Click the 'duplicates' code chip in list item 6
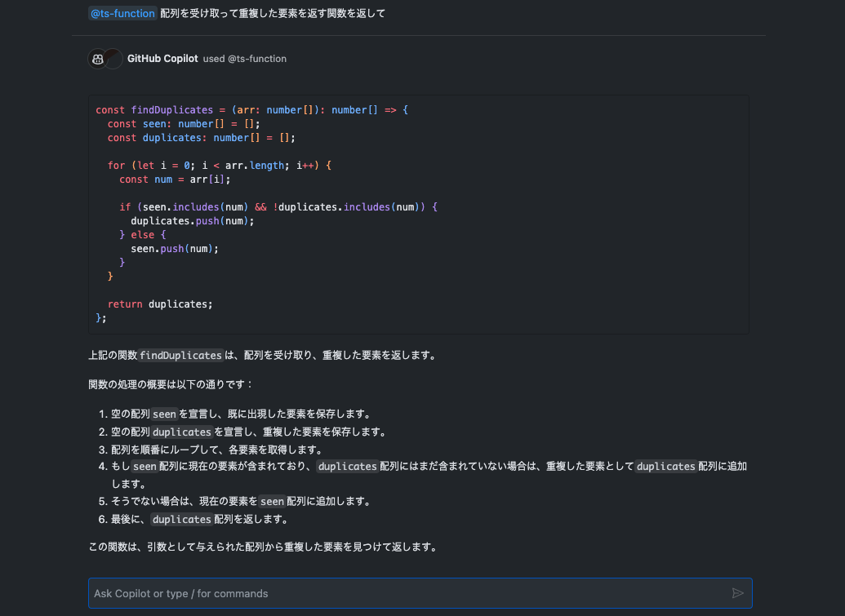This screenshot has width=845, height=616. pyautogui.click(x=182, y=520)
